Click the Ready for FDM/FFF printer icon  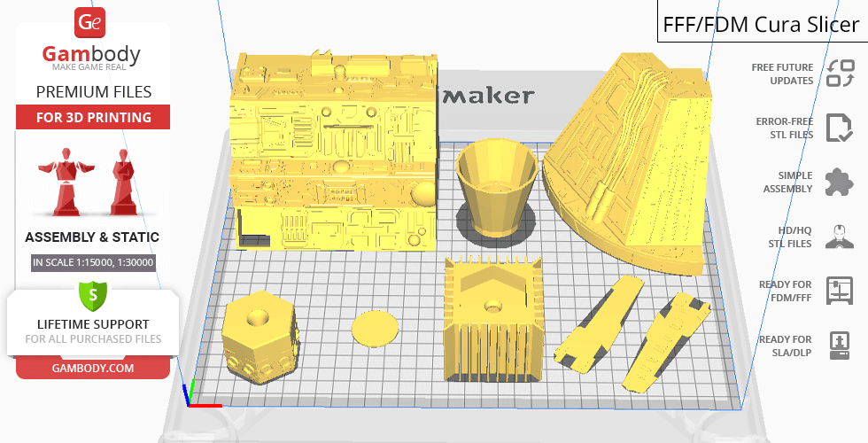click(839, 291)
